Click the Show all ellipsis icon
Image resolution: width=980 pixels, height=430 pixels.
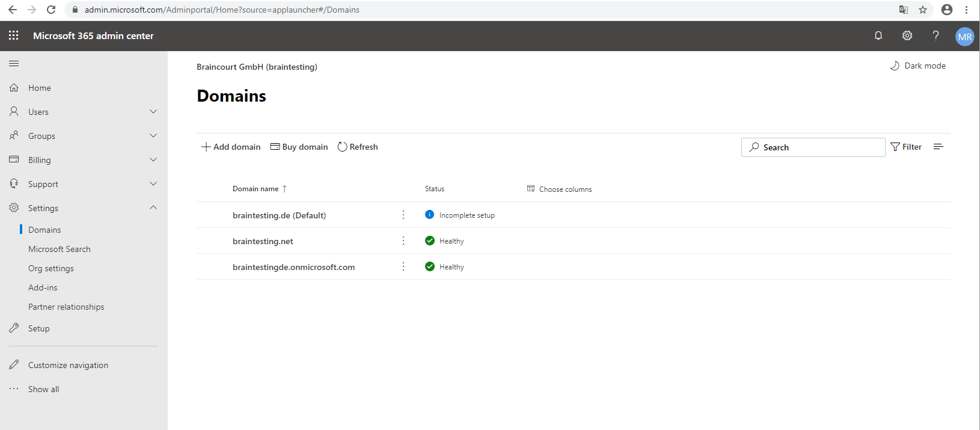[14, 389]
